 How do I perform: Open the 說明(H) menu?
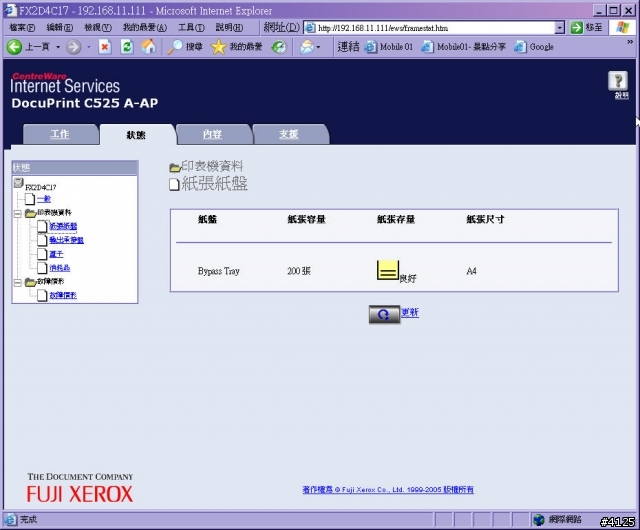[229, 27]
